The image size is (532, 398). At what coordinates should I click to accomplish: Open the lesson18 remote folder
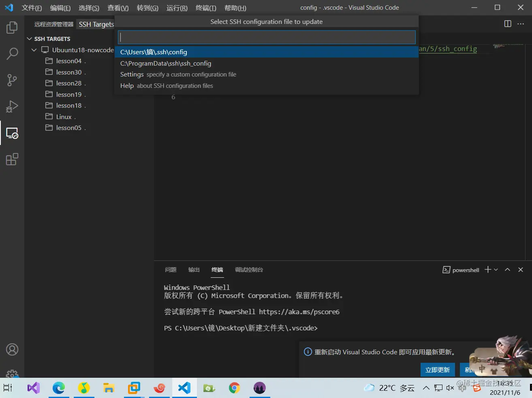pyautogui.click(x=69, y=105)
